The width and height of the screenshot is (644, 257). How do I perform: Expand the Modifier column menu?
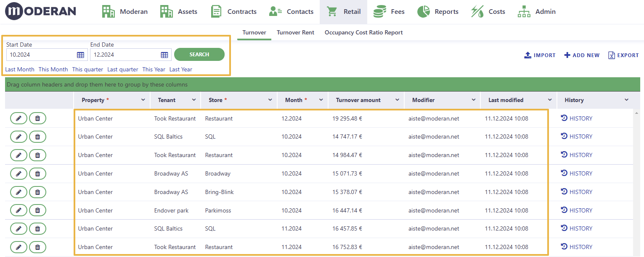(473, 100)
